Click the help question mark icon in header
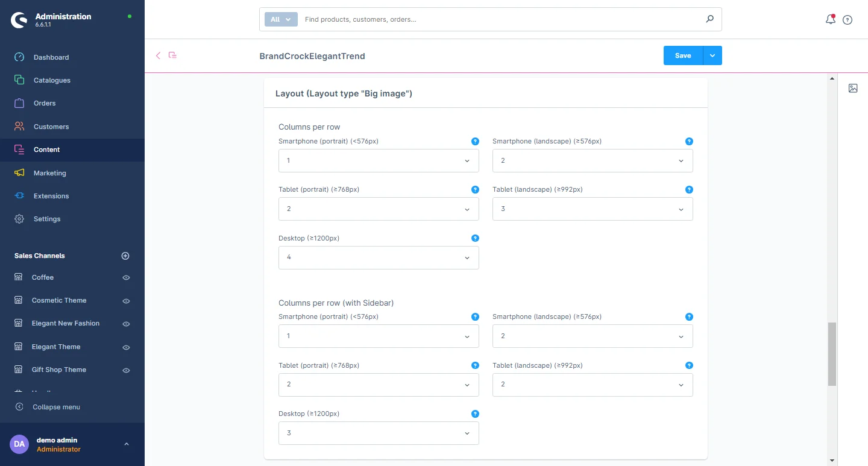The height and width of the screenshot is (466, 868). coord(848,20)
